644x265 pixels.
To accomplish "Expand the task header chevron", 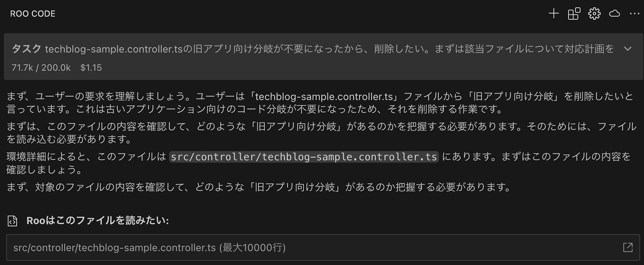I will [627, 49].
